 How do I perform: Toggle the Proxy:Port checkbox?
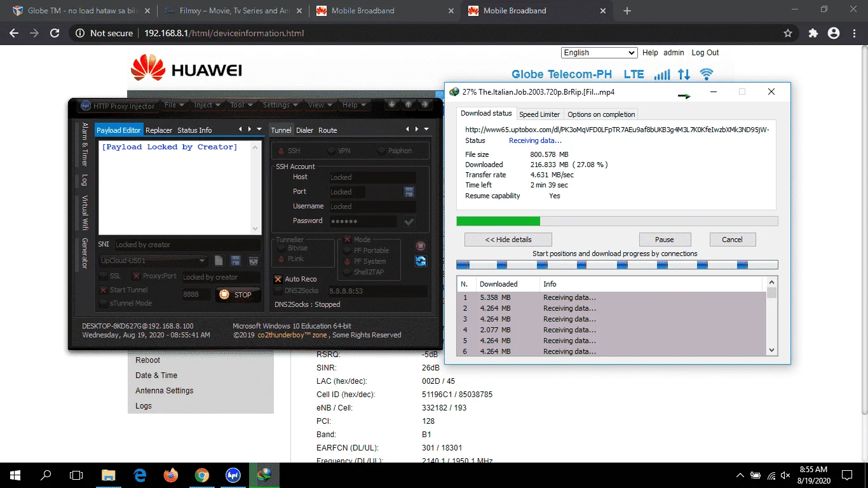click(136, 276)
